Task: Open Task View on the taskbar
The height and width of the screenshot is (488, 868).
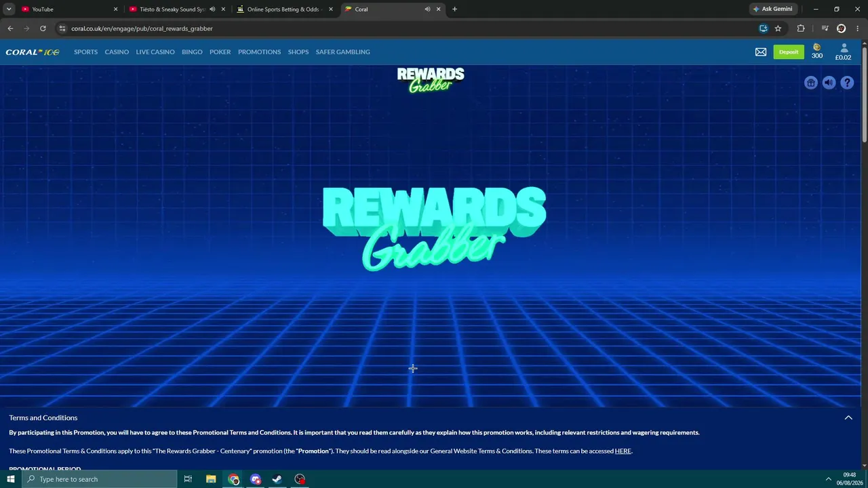Action: click(188, 479)
